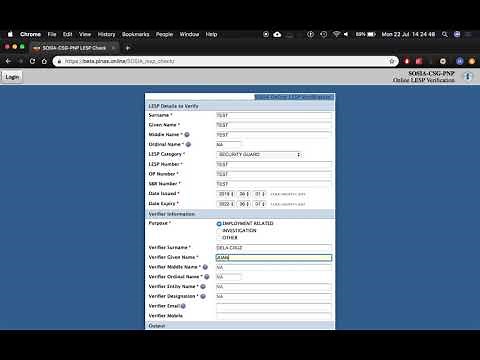Click the OP Number input field

tap(274, 174)
